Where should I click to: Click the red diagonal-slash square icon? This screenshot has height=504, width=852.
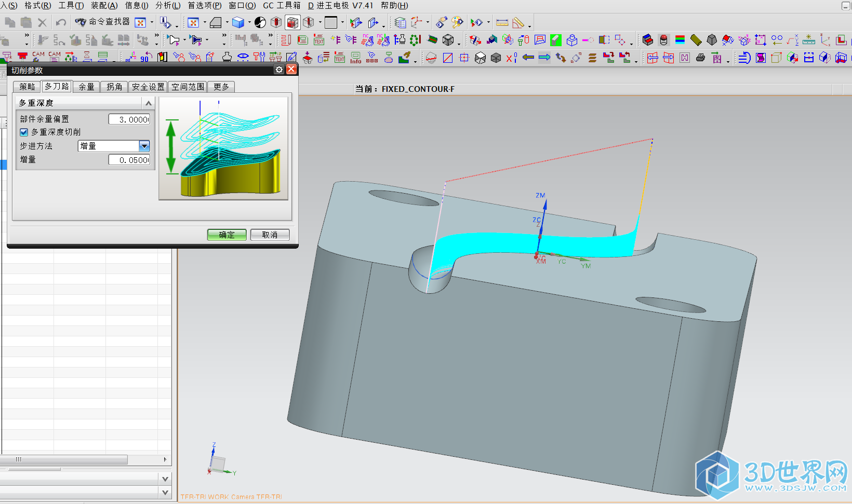(448, 58)
